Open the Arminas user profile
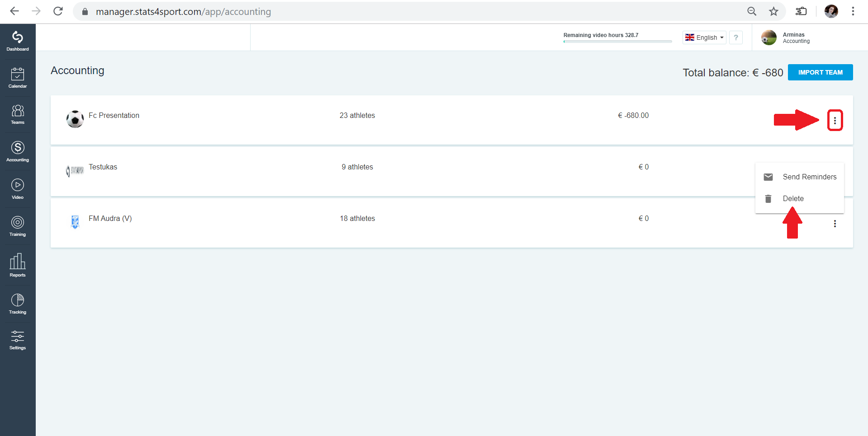Screen dimensions: 868x436 [786, 38]
